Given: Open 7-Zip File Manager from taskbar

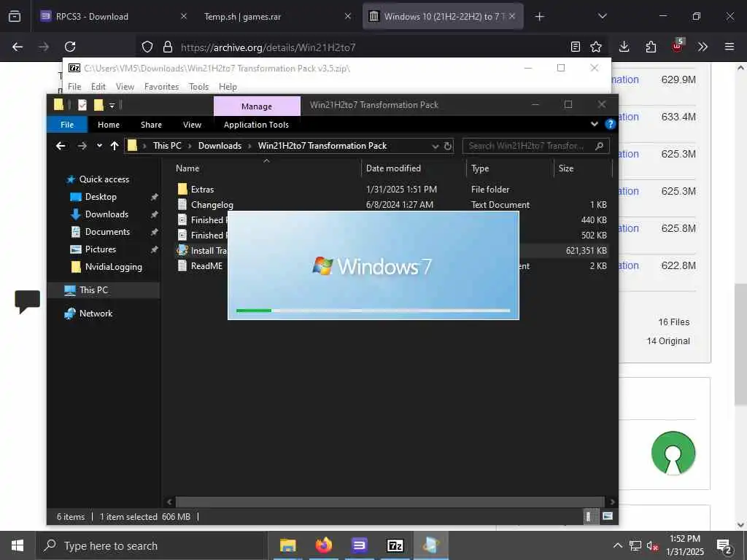Looking at the screenshot, I should [x=395, y=545].
